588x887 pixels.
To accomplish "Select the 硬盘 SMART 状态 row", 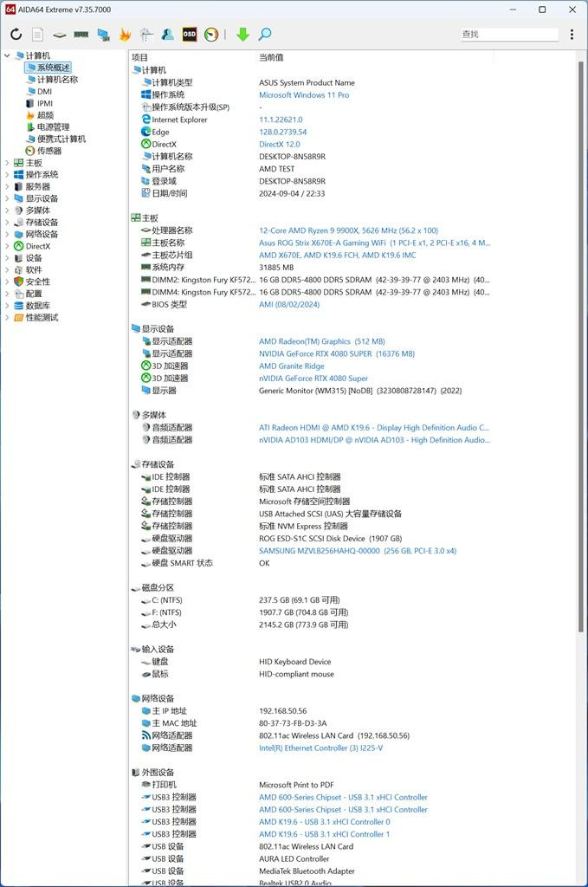I will [x=311, y=563].
